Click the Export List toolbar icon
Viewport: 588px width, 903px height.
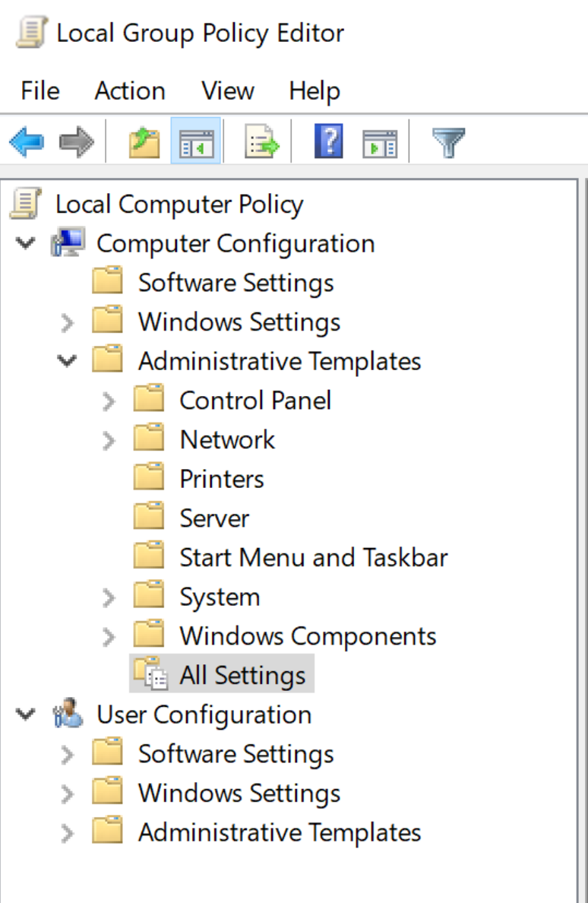(262, 142)
